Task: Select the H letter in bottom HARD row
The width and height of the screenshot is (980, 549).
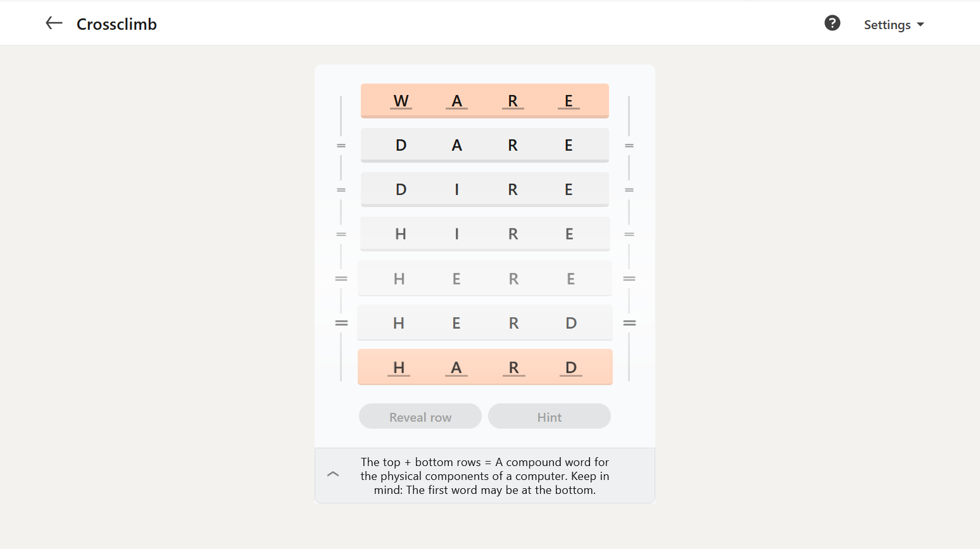Action: [399, 367]
